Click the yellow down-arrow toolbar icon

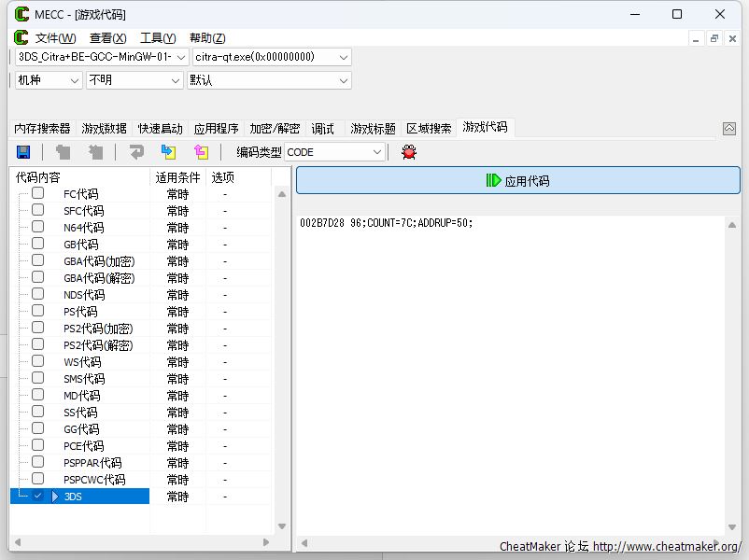(x=168, y=152)
